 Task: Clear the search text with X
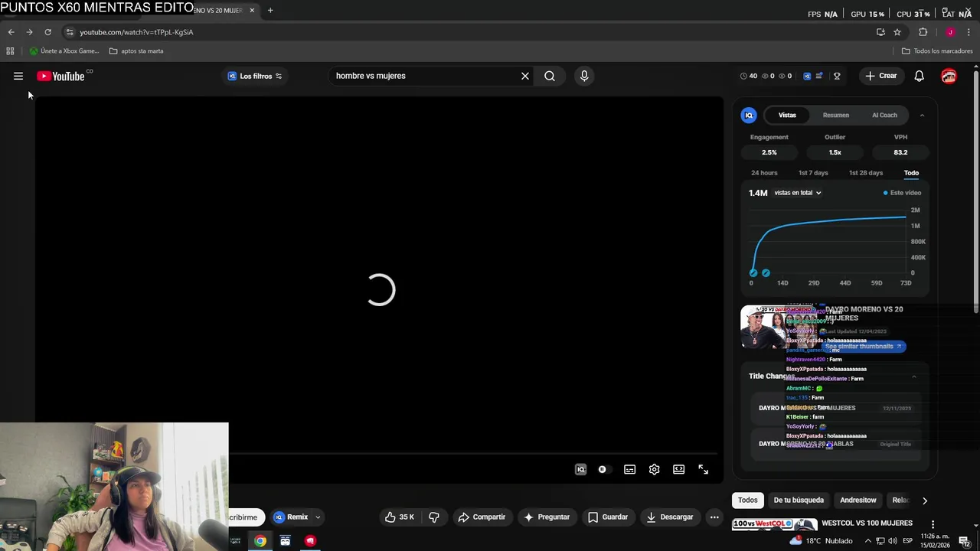[x=525, y=76]
